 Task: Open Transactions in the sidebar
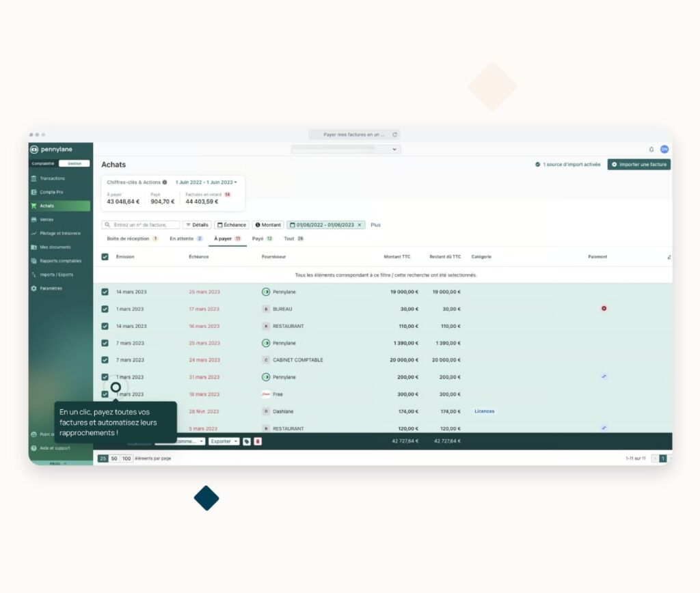coord(52,178)
